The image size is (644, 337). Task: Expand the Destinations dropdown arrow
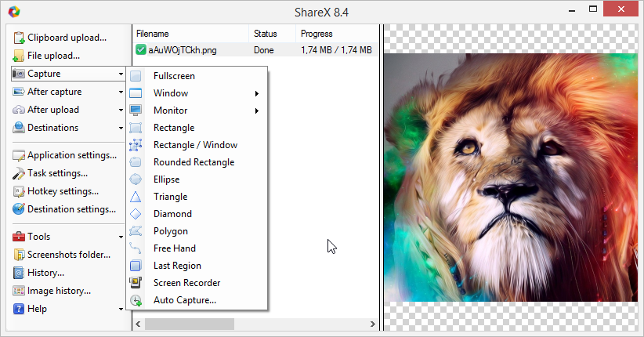coord(121,129)
